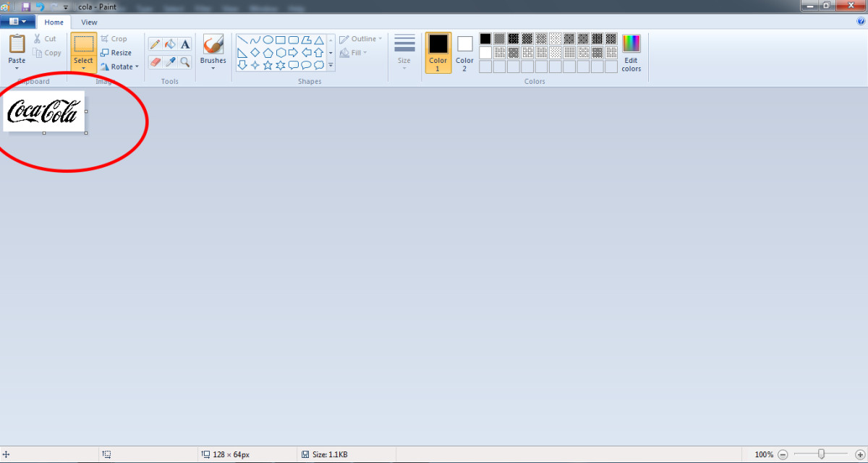Switch to the View tab
Viewport: 868px width, 463px height.
[x=89, y=22]
